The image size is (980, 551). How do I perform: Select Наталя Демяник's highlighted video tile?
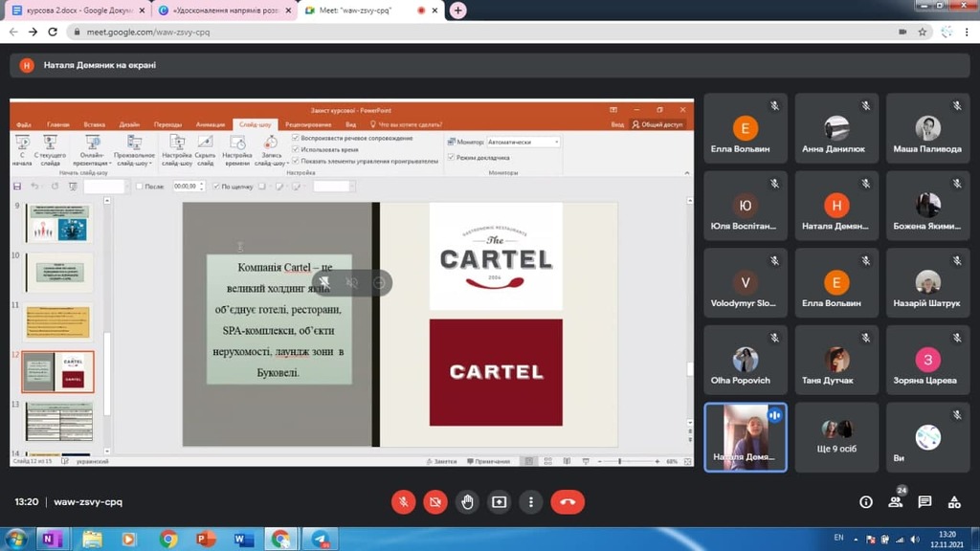pos(746,437)
